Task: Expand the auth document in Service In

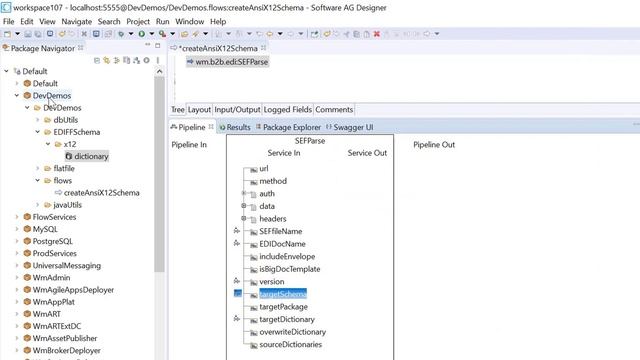Action: pos(244,193)
